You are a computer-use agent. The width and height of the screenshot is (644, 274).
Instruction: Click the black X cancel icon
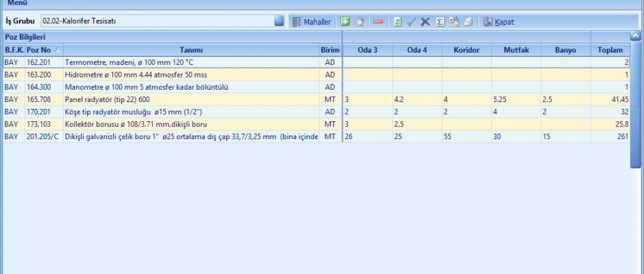click(425, 22)
